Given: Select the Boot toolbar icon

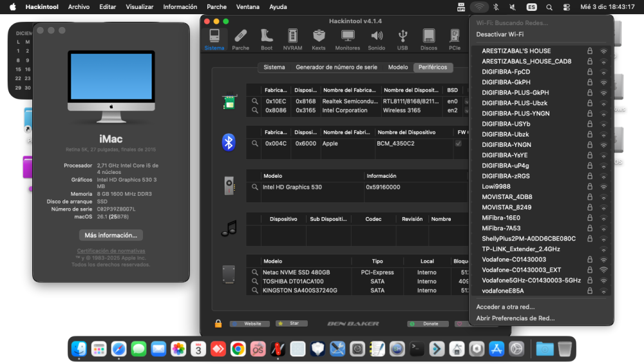Looking at the screenshot, I should (x=267, y=39).
